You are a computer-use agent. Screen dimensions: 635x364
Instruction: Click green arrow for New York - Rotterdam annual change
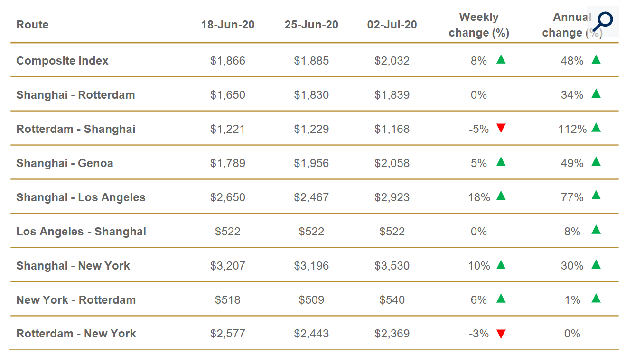pyautogui.click(x=596, y=299)
